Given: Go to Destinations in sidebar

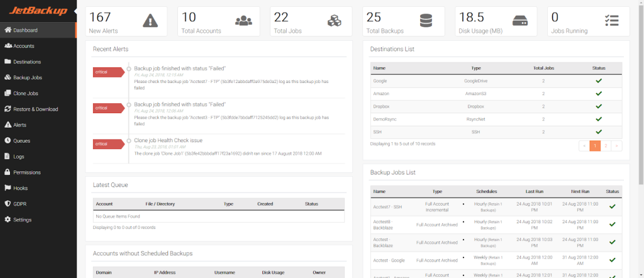Looking at the screenshot, I should pyautogui.click(x=27, y=62).
